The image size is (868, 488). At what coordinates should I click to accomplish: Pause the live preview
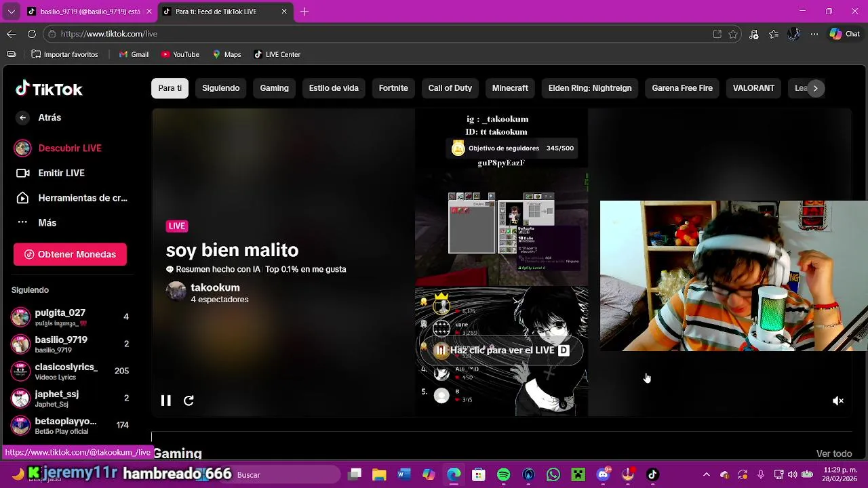165,401
